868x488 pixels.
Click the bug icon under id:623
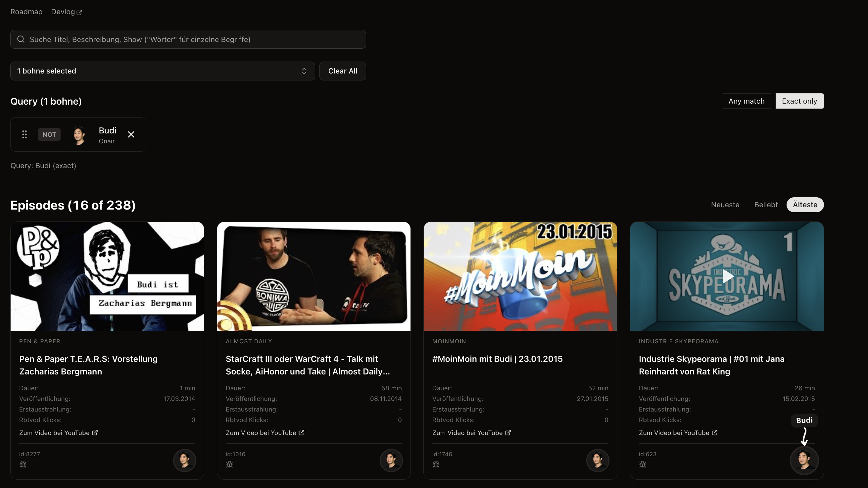(x=643, y=464)
